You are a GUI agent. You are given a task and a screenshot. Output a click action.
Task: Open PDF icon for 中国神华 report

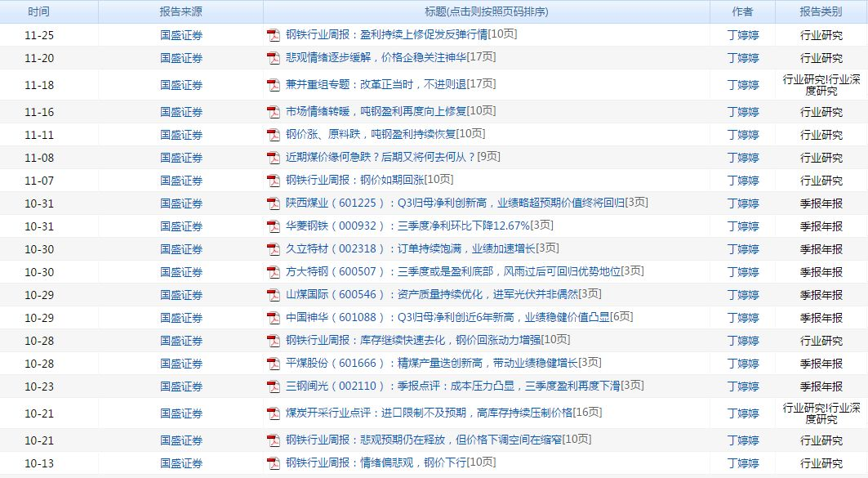274,318
